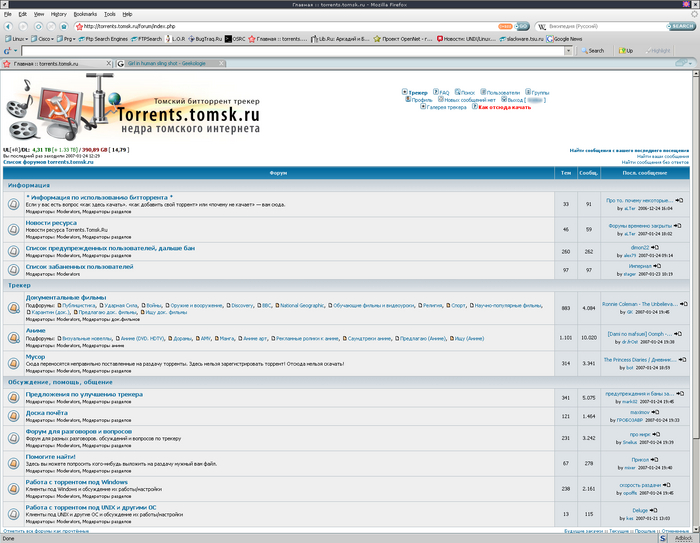Click the Google toolbar Up button

click(626, 51)
